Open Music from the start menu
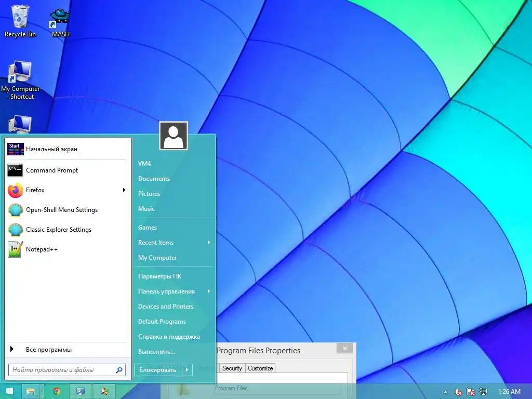 pos(147,209)
